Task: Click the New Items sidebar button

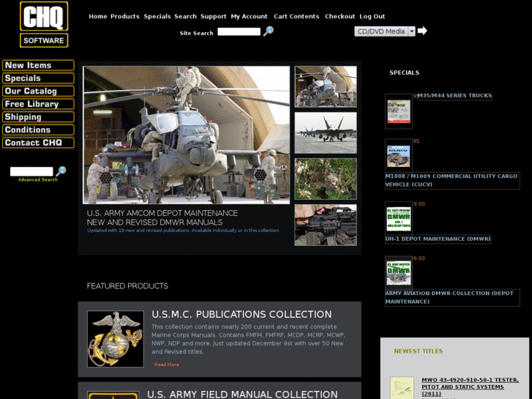Action: click(38, 65)
